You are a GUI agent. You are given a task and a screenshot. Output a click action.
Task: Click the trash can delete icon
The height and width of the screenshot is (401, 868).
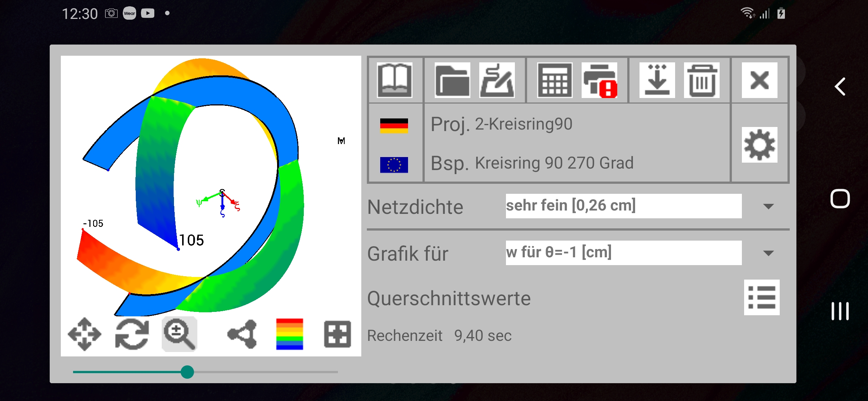pyautogui.click(x=701, y=80)
